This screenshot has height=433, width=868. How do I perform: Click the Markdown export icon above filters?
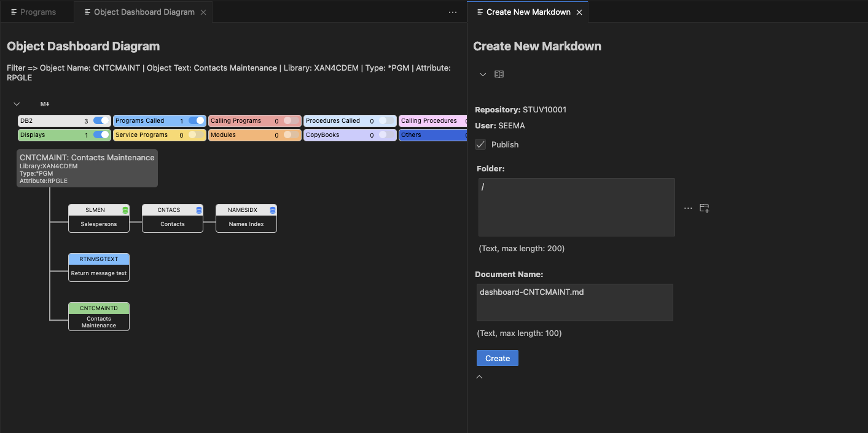(45, 104)
